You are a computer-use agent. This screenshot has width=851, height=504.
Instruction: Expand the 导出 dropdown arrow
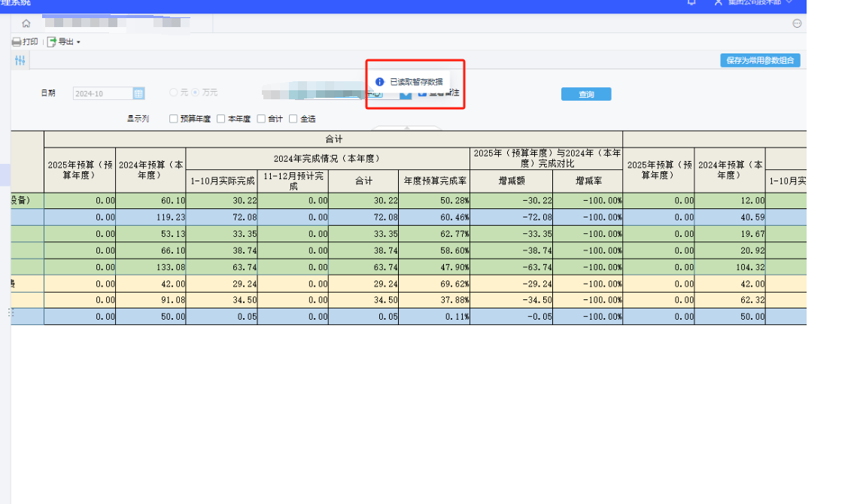click(78, 42)
